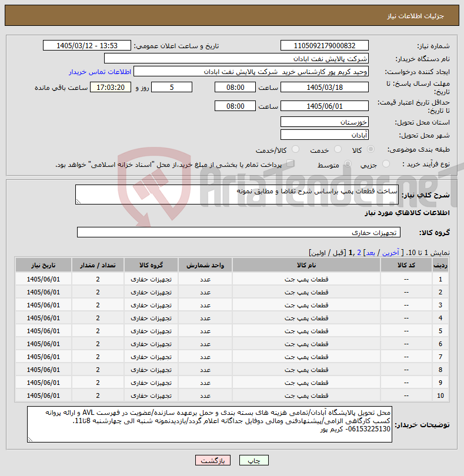Viewport: 464px width, 476px height.
Task: Select the متوسط purchase type radio
Action: point(348,164)
